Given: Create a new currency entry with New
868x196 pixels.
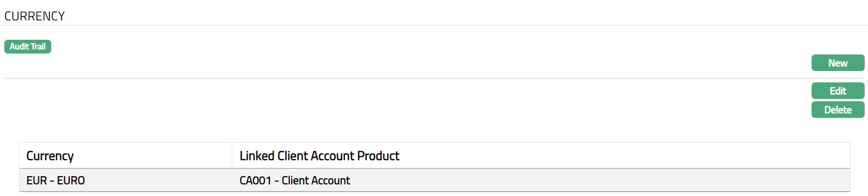Looking at the screenshot, I should coord(838,63).
